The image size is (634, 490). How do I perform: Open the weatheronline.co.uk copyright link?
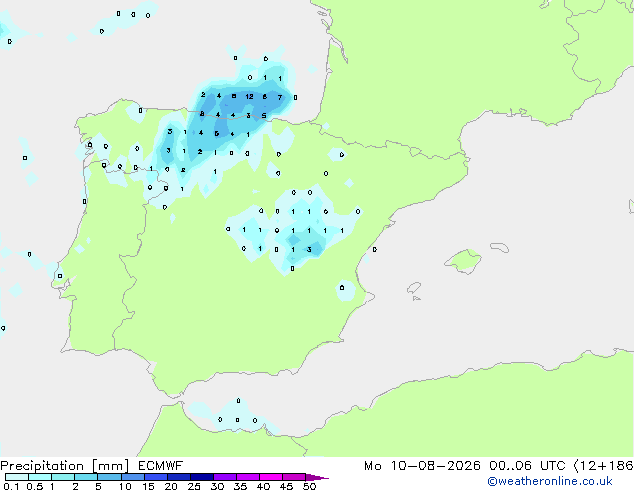(550, 482)
